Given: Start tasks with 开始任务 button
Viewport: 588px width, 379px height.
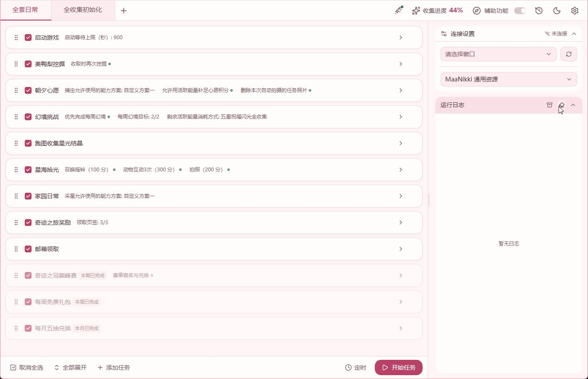Looking at the screenshot, I should (399, 367).
